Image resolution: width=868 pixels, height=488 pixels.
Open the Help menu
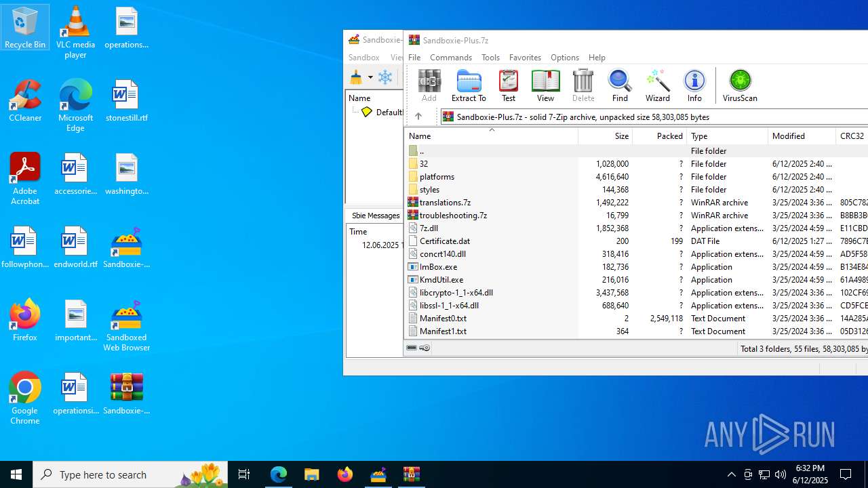[597, 58]
